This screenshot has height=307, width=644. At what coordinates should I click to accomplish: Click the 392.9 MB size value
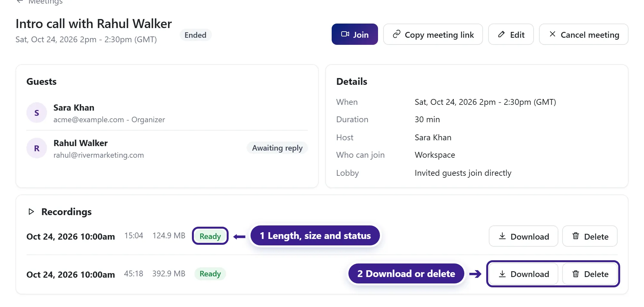pos(169,274)
